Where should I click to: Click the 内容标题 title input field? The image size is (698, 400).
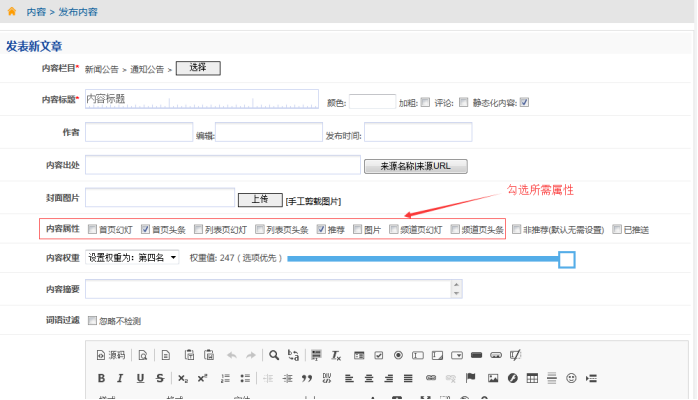202,101
